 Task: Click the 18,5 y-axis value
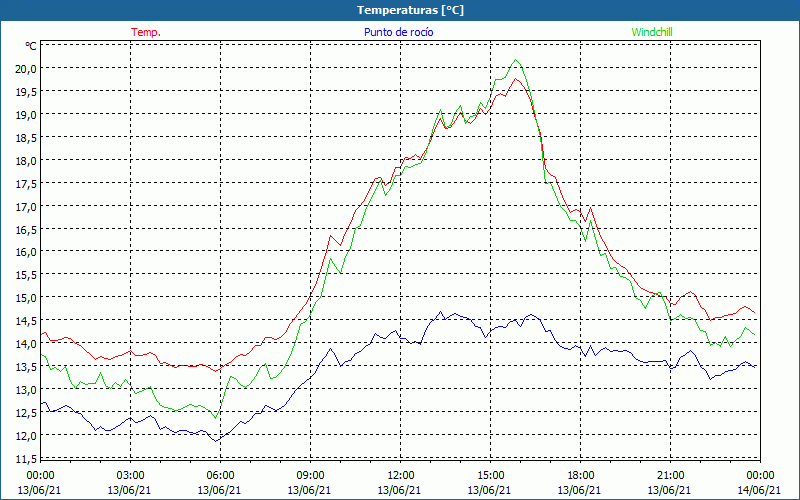click(x=26, y=138)
